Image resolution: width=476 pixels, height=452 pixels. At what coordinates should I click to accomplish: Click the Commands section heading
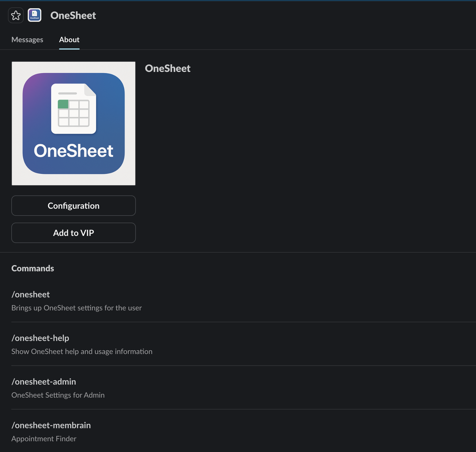tap(33, 268)
